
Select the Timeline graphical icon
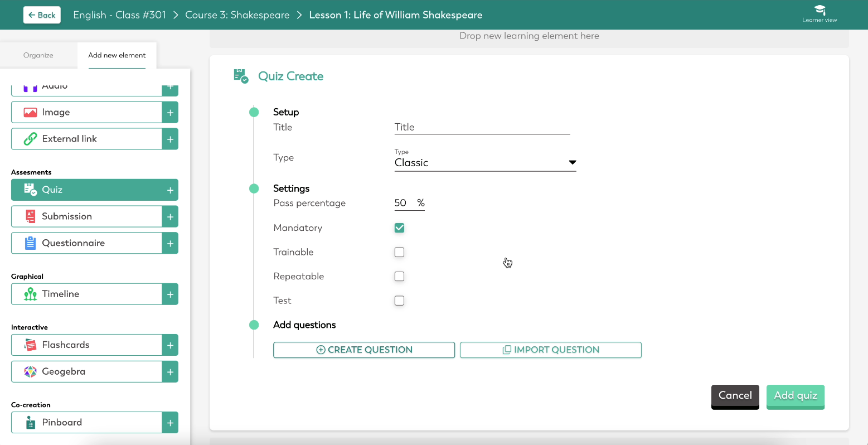(x=29, y=294)
